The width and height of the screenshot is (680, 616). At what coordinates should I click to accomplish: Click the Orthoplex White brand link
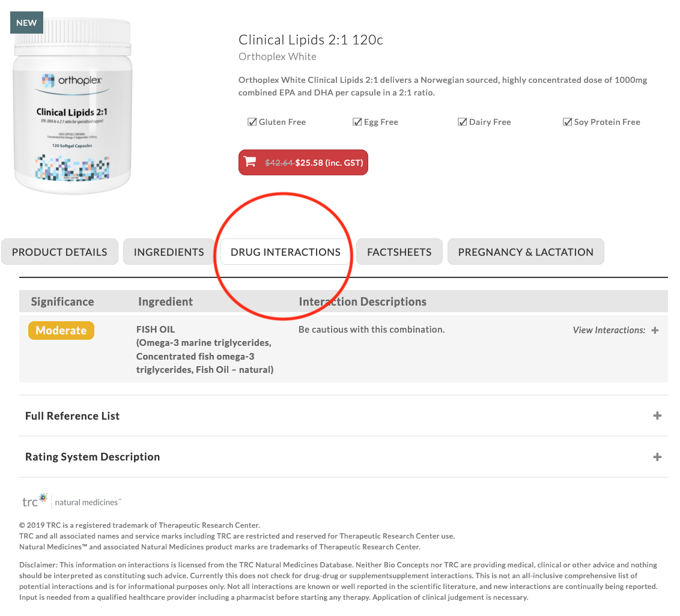pos(277,56)
